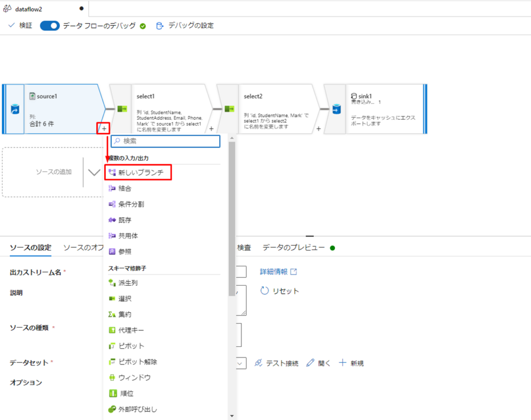The width and height of the screenshot is (531, 420).
Task: Click 検証 (validate) button
Action: pyautogui.click(x=20, y=25)
